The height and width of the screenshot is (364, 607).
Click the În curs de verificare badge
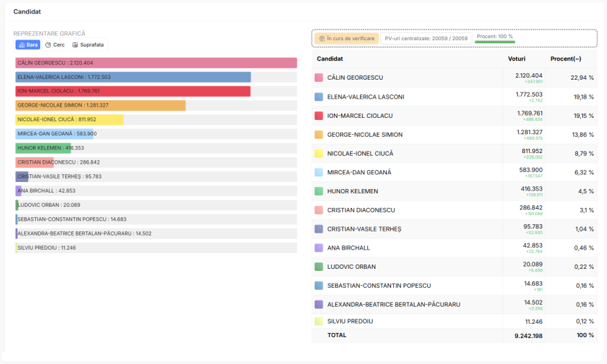click(347, 39)
